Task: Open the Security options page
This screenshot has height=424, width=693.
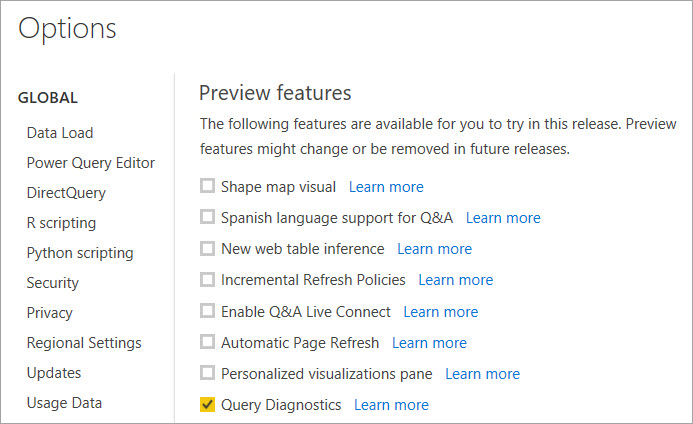Action: tap(53, 283)
